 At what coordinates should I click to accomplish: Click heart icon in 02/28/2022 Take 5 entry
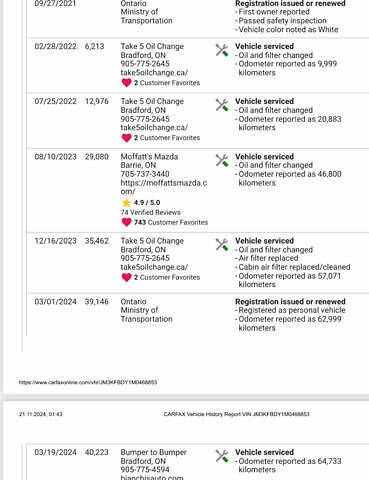point(126,83)
